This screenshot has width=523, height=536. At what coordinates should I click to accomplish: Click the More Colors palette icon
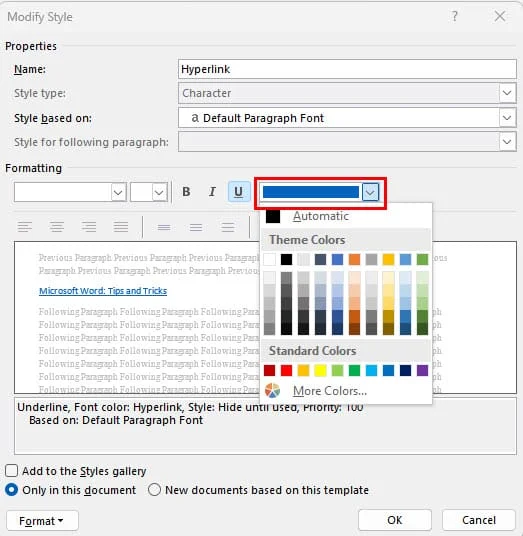(x=272, y=391)
